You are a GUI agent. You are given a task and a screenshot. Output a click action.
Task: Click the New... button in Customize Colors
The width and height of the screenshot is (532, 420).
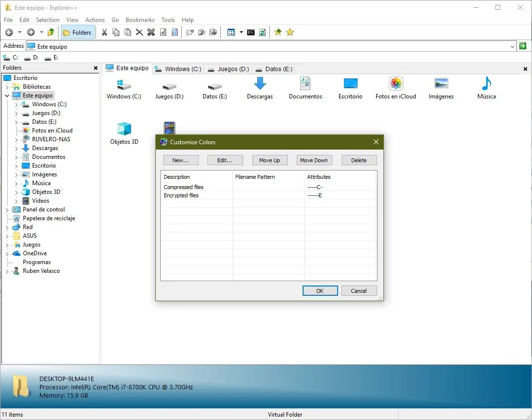coord(181,160)
